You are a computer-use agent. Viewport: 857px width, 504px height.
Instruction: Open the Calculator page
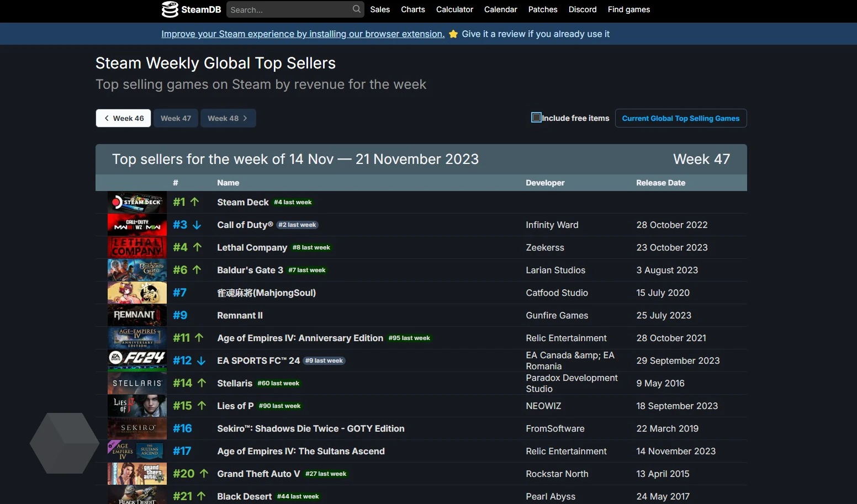pyautogui.click(x=454, y=9)
